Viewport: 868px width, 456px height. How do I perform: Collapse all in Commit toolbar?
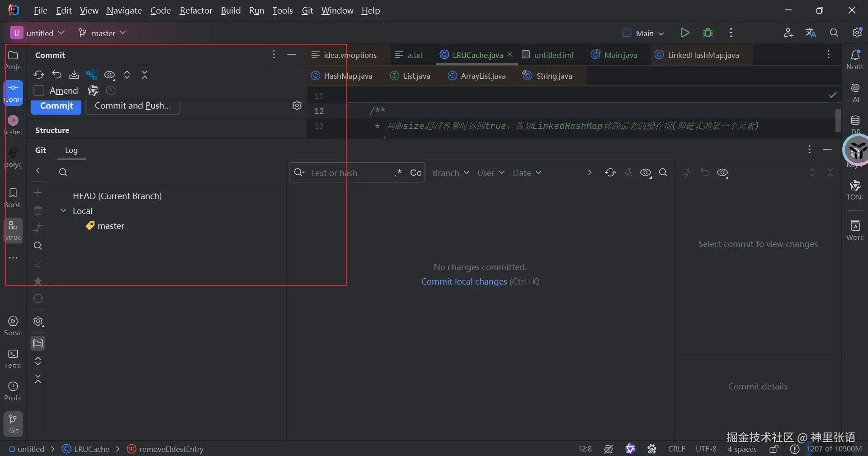pos(145,75)
